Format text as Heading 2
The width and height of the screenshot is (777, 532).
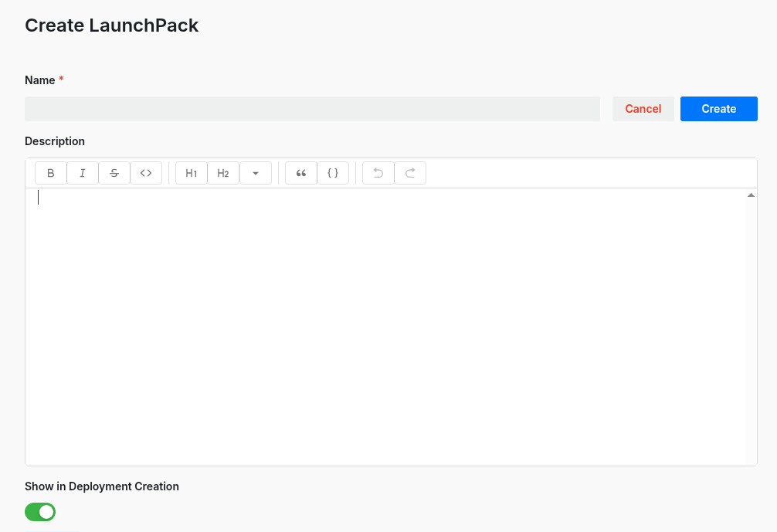point(222,172)
